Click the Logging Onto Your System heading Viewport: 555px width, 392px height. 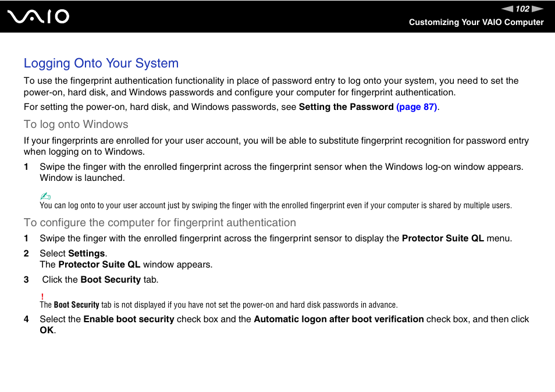click(101, 63)
